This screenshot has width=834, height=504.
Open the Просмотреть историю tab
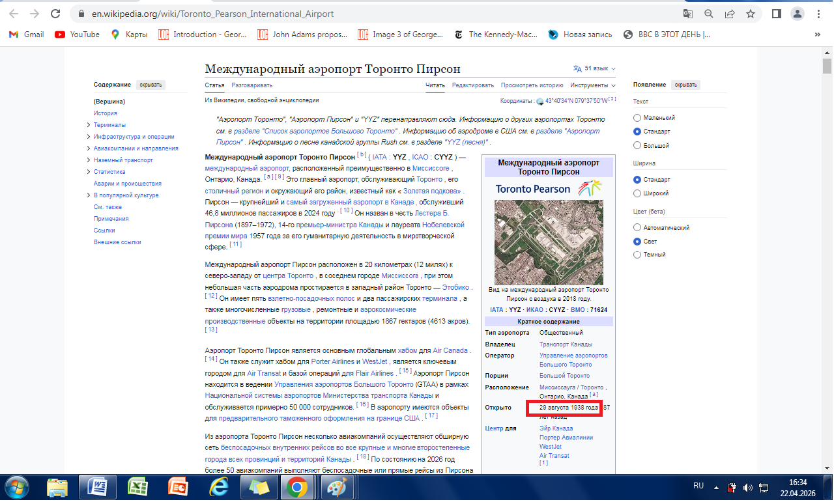(x=532, y=85)
